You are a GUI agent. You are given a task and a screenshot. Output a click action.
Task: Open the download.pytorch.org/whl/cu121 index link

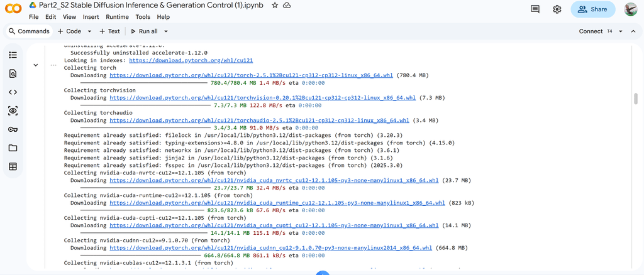pyautogui.click(x=191, y=60)
